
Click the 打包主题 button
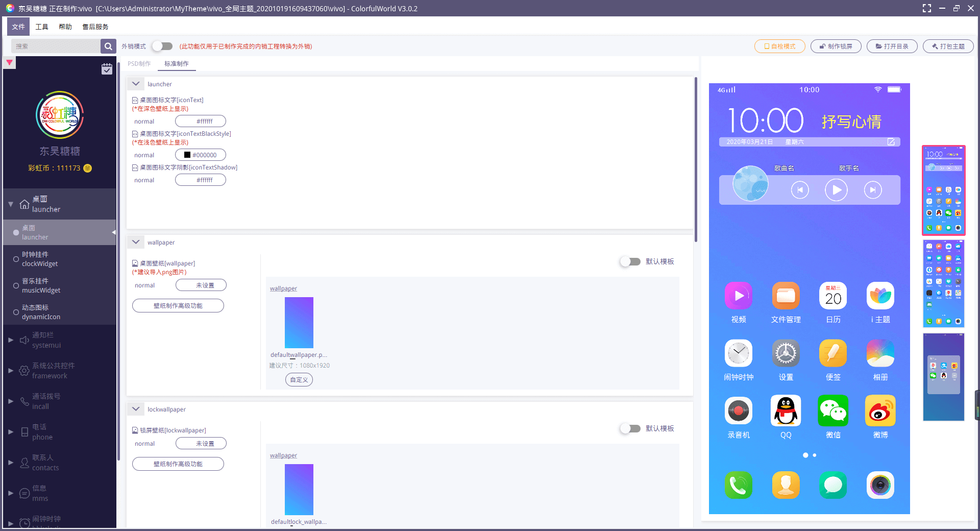coord(948,46)
